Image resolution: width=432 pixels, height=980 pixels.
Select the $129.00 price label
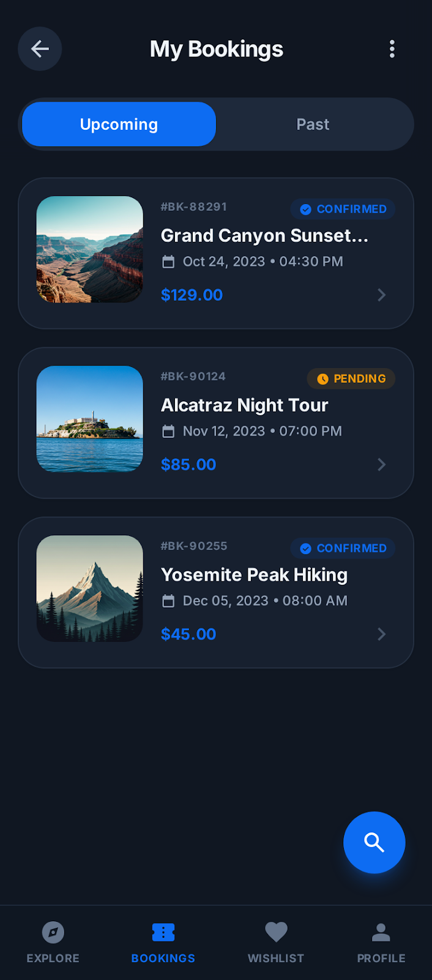pyautogui.click(x=192, y=295)
